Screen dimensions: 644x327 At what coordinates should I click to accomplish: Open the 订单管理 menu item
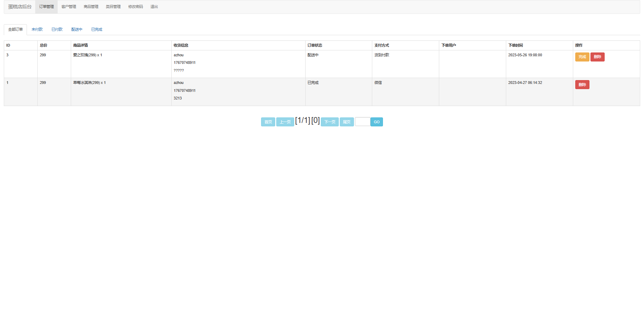pos(46,7)
